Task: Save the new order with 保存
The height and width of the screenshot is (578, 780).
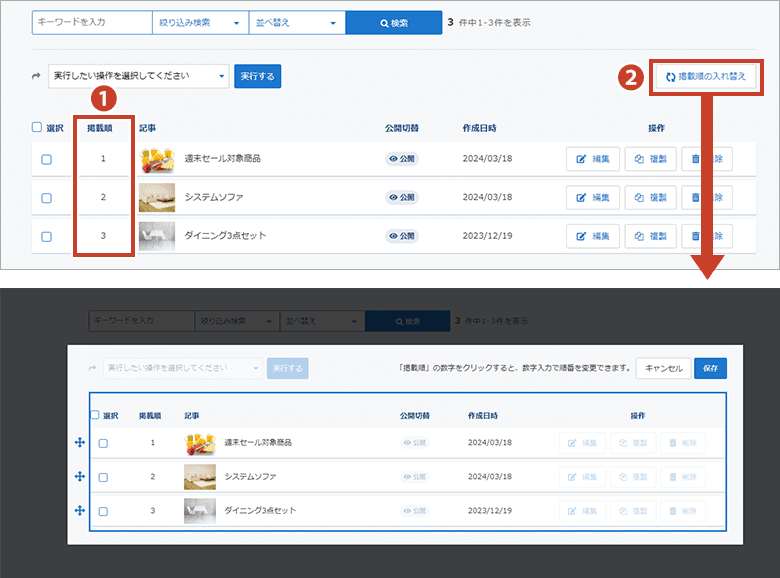Action: tap(710, 368)
